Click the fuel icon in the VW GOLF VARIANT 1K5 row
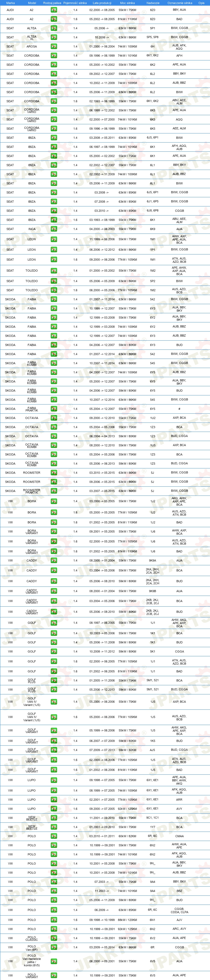Viewport: 210px width, 980px height. pyautogui.click(x=54, y=741)
